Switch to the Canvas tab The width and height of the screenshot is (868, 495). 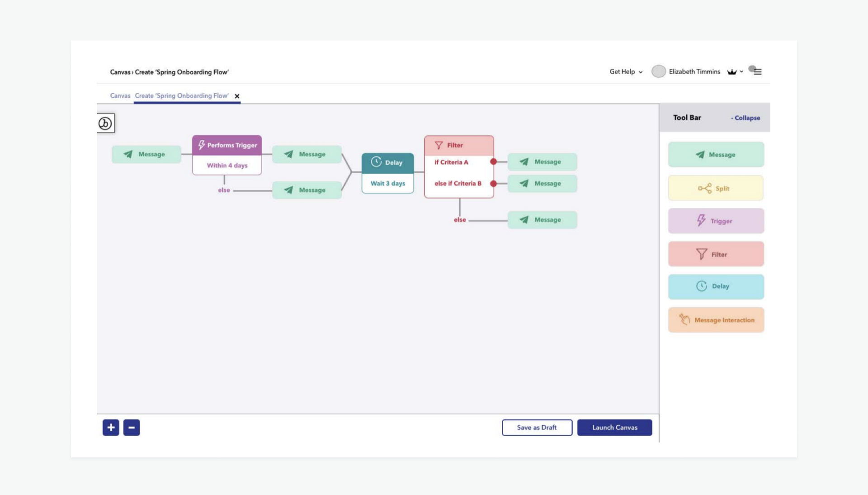point(120,95)
